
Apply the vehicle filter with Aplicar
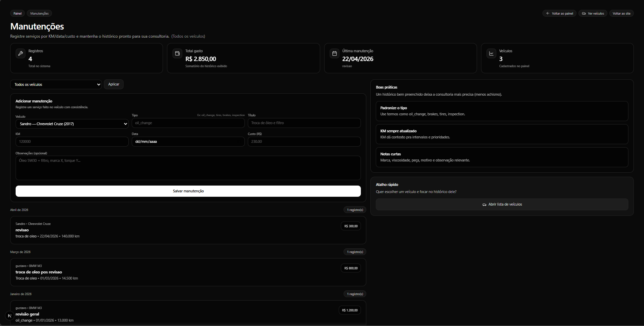pyautogui.click(x=114, y=84)
